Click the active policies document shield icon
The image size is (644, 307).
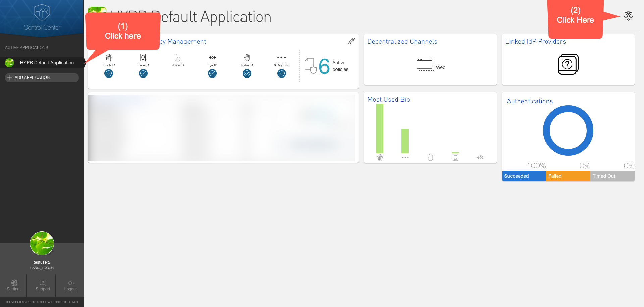point(310,66)
